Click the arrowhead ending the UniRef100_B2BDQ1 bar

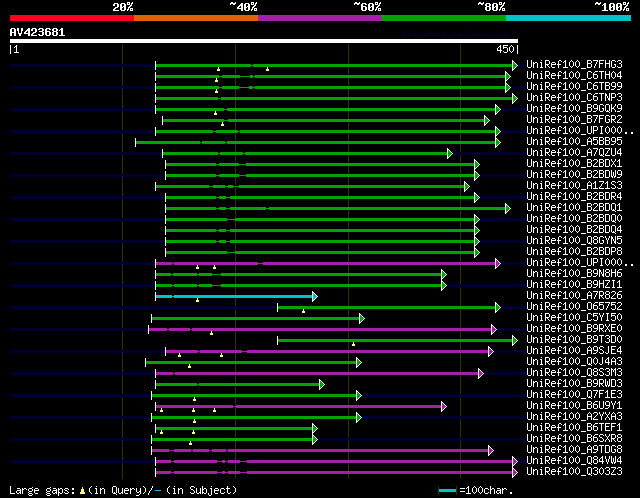[x=507, y=209]
